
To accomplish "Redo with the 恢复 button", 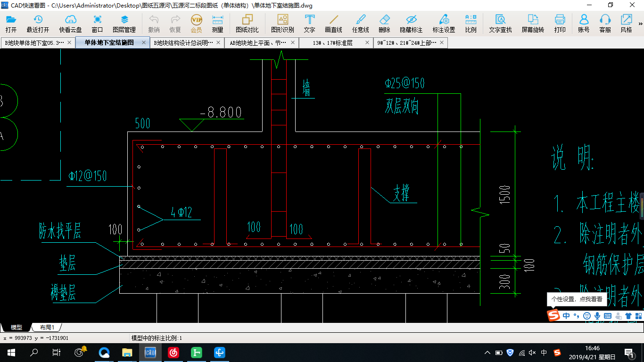I will pyautogui.click(x=175, y=24).
